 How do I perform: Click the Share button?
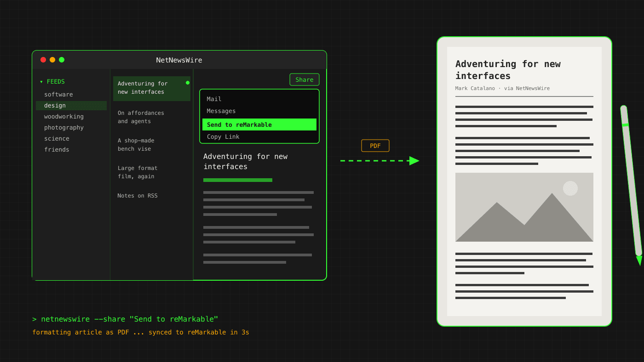pos(305,79)
